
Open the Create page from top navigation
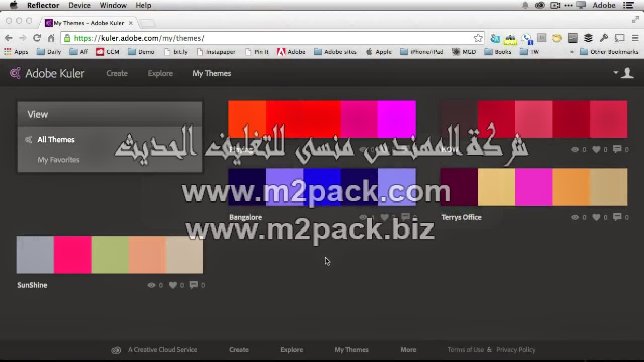coord(117,73)
